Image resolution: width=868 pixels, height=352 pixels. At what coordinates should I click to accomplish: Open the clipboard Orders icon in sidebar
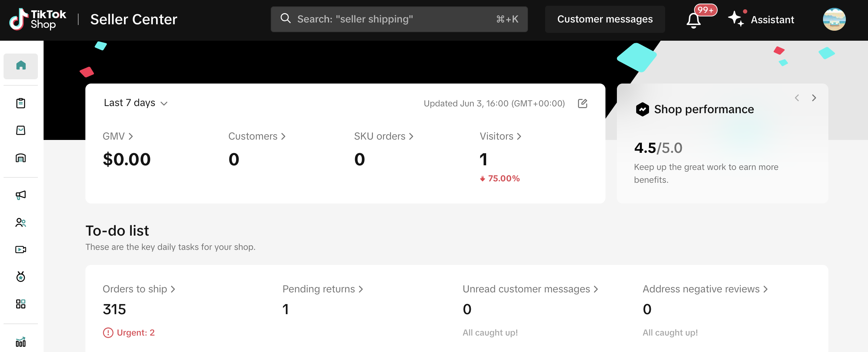click(x=21, y=103)
